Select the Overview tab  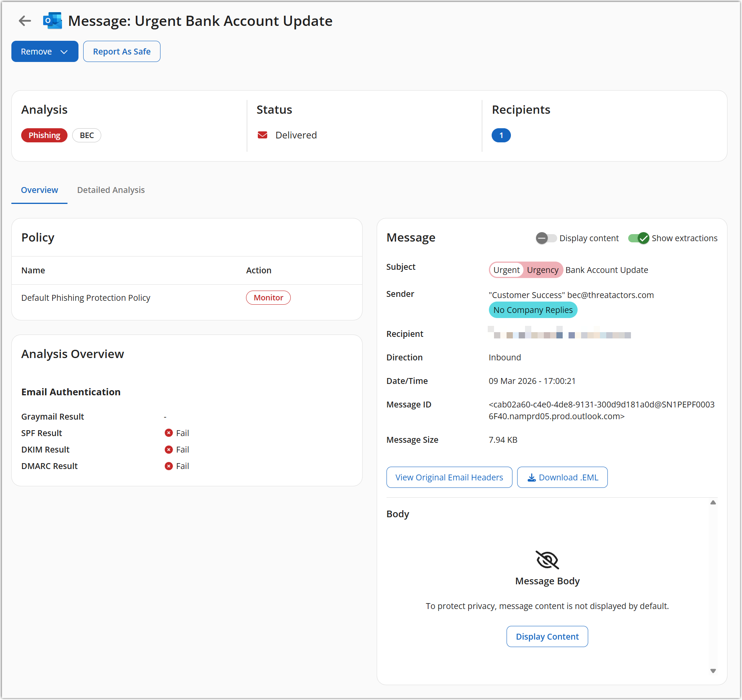(x=39, y=190)
